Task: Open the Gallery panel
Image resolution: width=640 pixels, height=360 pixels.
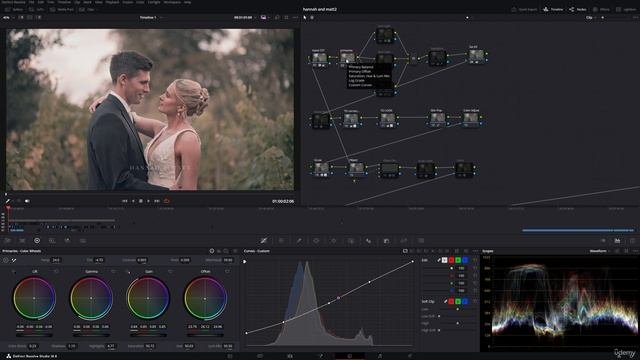Action: [x=14, y=9]
